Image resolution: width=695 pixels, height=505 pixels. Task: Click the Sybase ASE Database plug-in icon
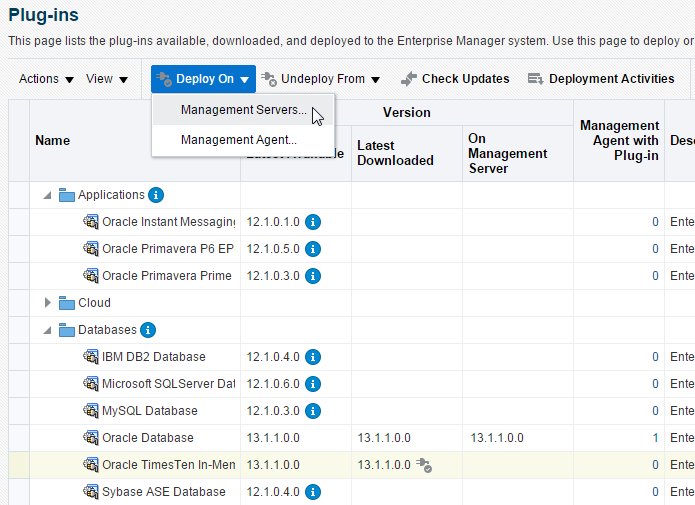coord(91,492)
